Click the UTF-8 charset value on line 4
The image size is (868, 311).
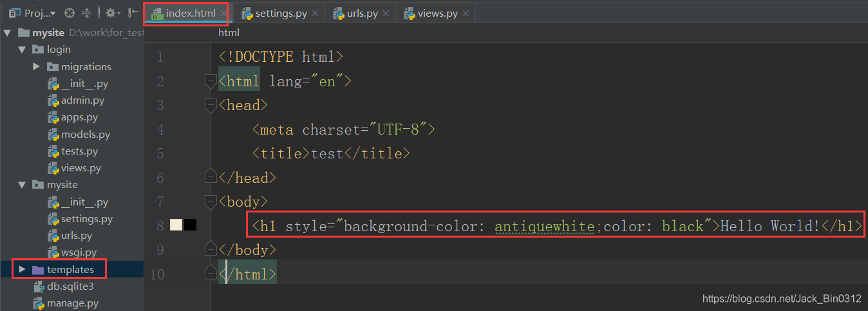click(398, 129)
